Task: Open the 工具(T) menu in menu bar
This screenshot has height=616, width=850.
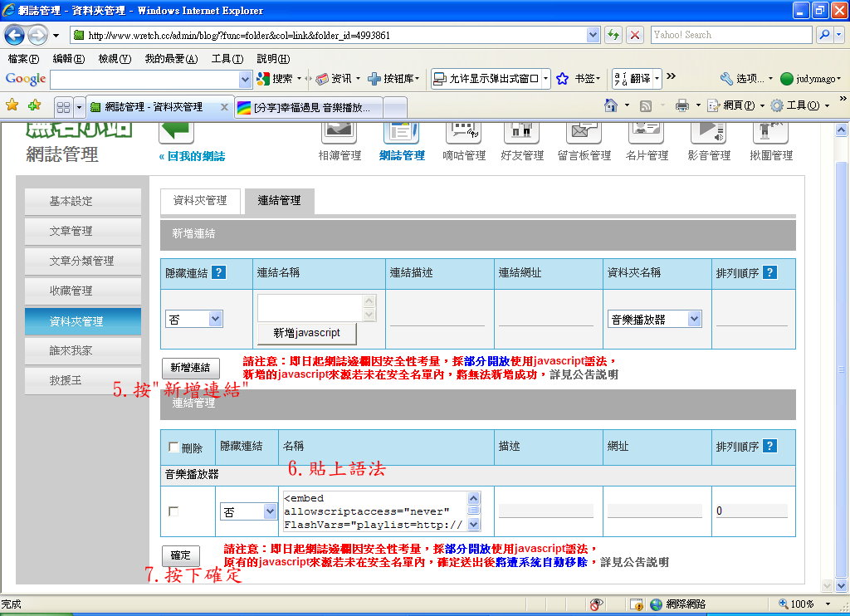Action: tap(226, 59)
